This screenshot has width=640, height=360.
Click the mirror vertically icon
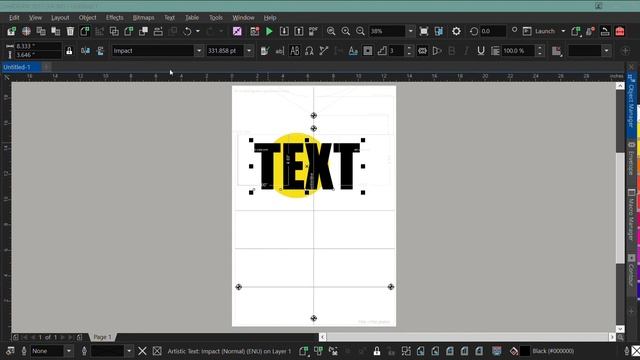[100, 51]
